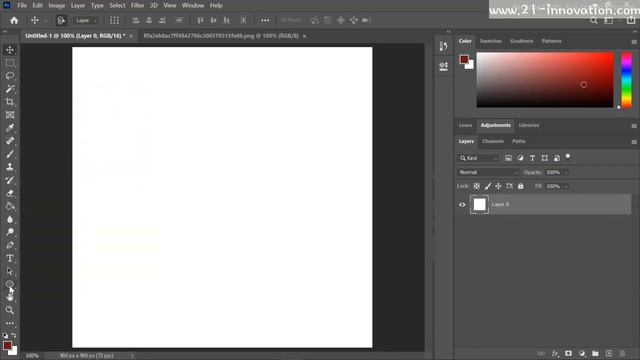Select the Hand tool
Viewport: 640px width, 360px height.
pyautogui.click(x=10, y=297)
